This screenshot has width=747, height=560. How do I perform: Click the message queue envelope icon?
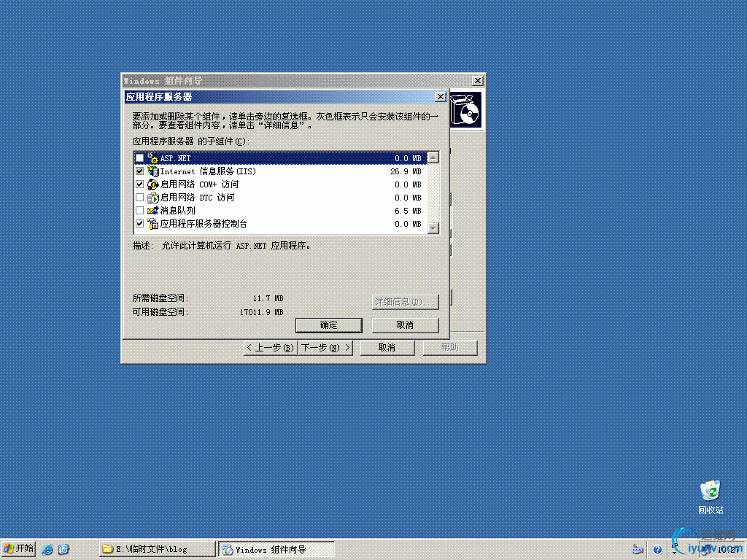click(152, 211)
